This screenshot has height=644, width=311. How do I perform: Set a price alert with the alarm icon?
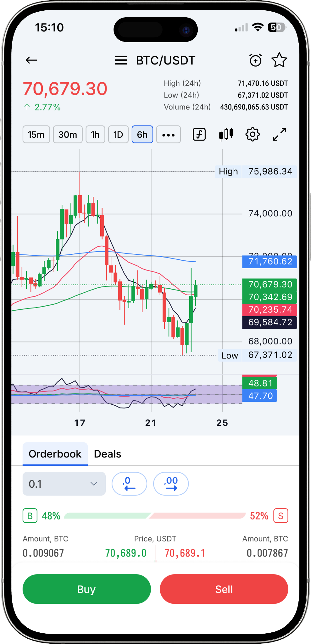(x=255, y=60)
